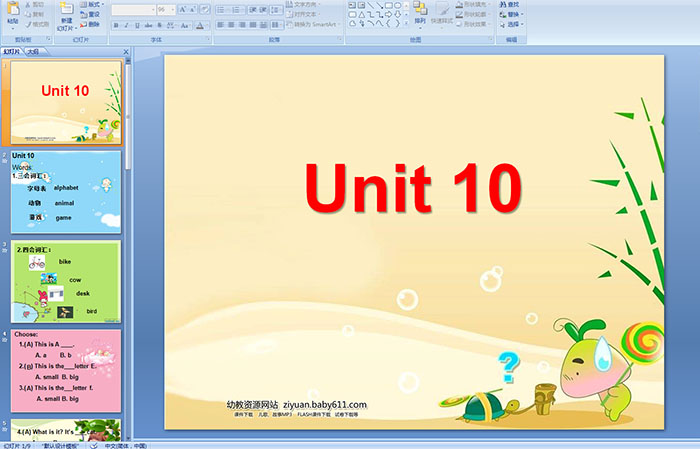Decrease the list indent level
700x449 pixels.
click(253, 9)
